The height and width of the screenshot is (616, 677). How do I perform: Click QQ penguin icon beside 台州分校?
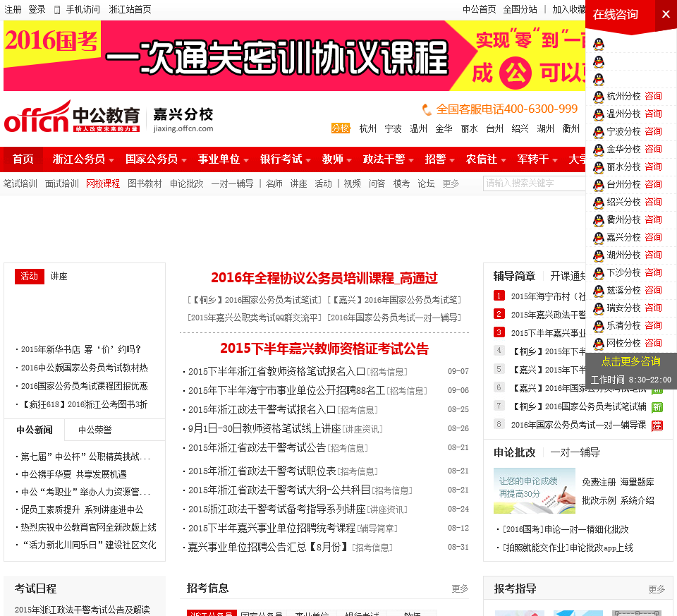[x=599, y=185]
